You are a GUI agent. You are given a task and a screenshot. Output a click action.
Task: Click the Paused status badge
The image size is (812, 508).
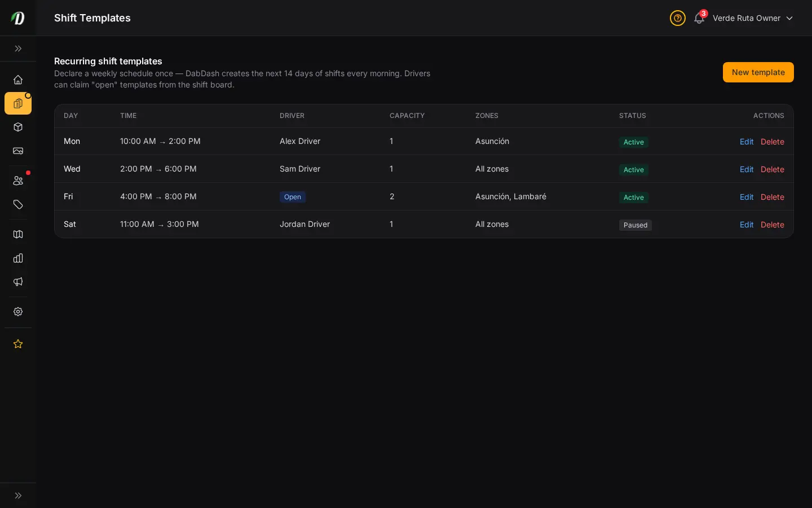(636, 225)
